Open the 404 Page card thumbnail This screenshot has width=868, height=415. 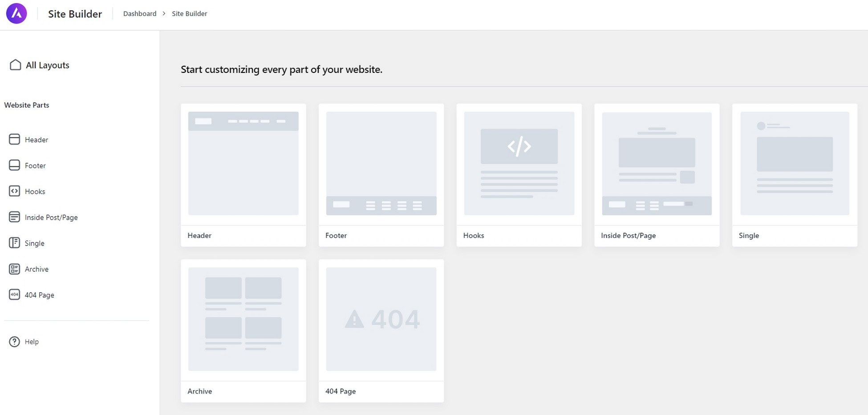click(x=381, y=319)
